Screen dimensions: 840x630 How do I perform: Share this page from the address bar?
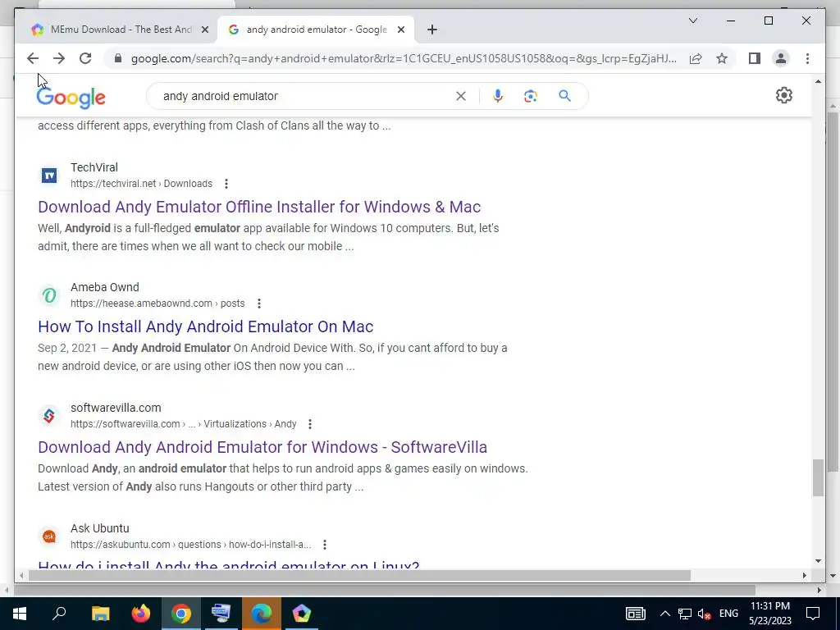(696, 58)
